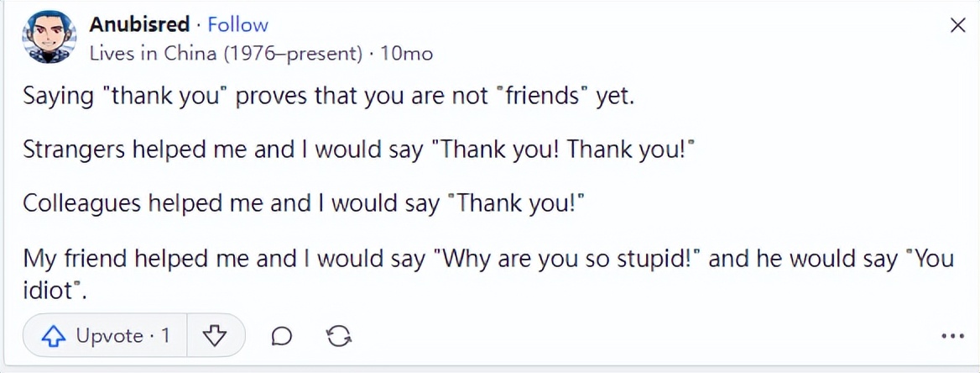Downvote the answer with the down arrow
Viewport: 980px width, 373px height.
click(216, 336)
